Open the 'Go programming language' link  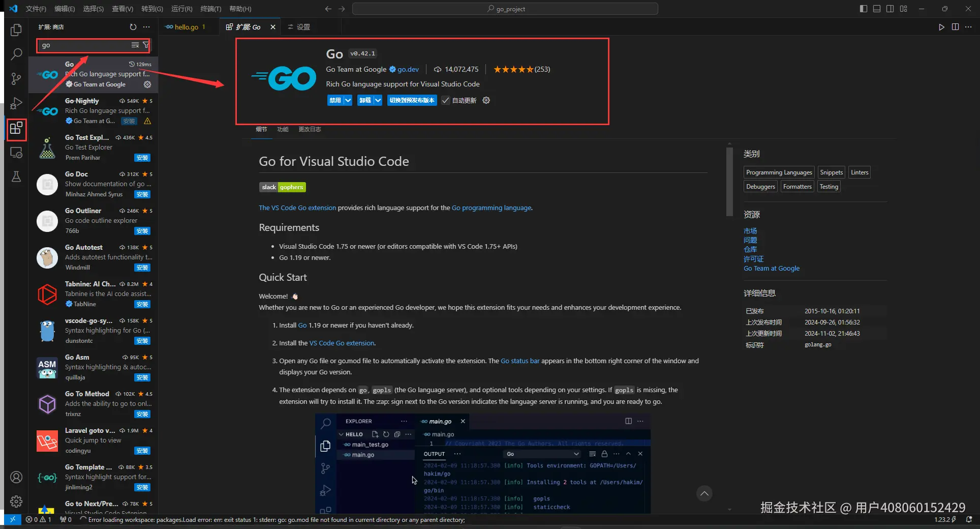[492, 208]
